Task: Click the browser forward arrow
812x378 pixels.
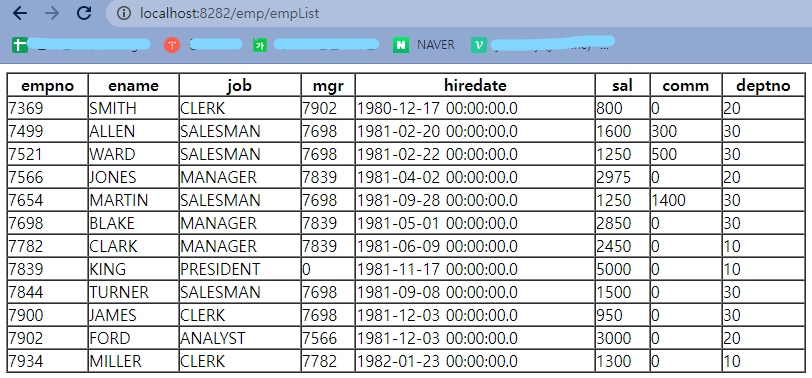Action: click(52, 13)
